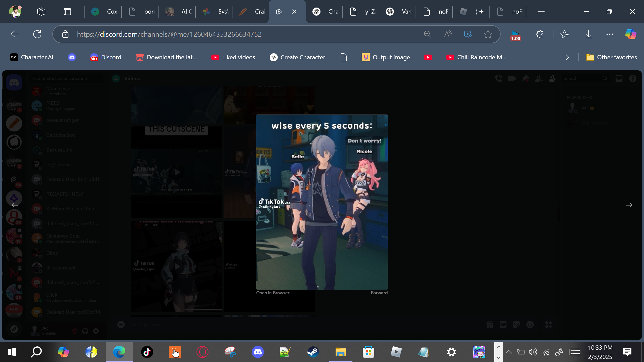Open the browser Extensions puzzle icon

[540, 34]
